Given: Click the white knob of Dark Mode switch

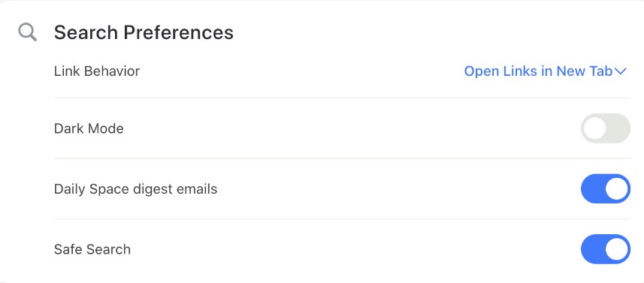Looking at the screenshot, I should click(594, 128).
